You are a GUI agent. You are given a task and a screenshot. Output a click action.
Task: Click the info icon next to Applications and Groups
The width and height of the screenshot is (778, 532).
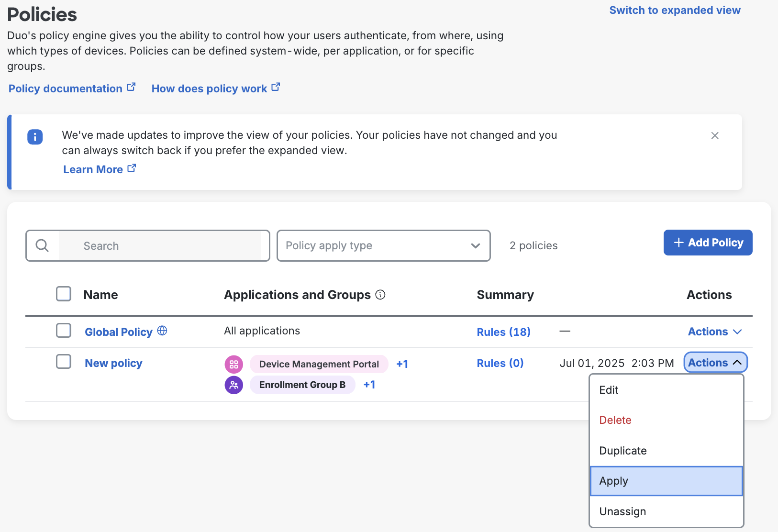[x=380, y=295]
